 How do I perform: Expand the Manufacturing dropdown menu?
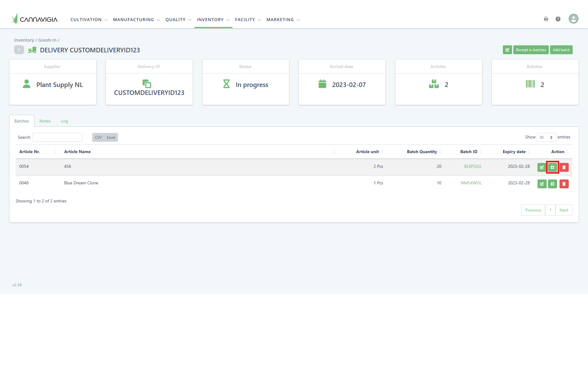tap(136, 20)
